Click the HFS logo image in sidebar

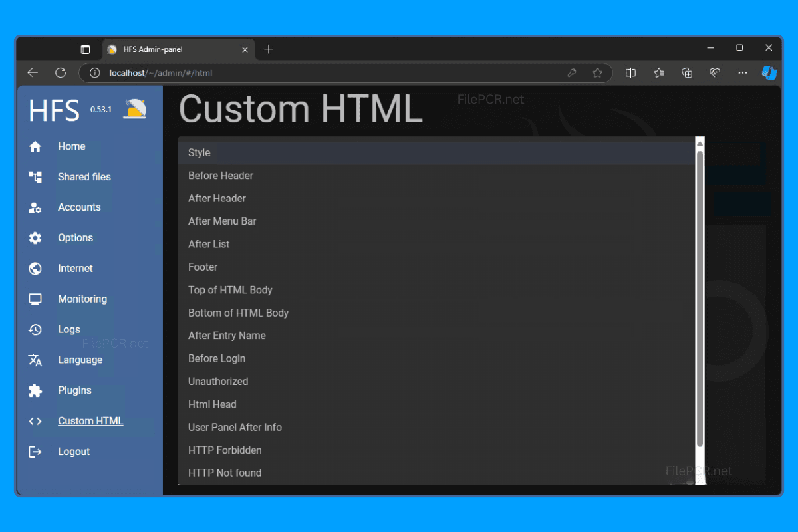tap(135, 109)
